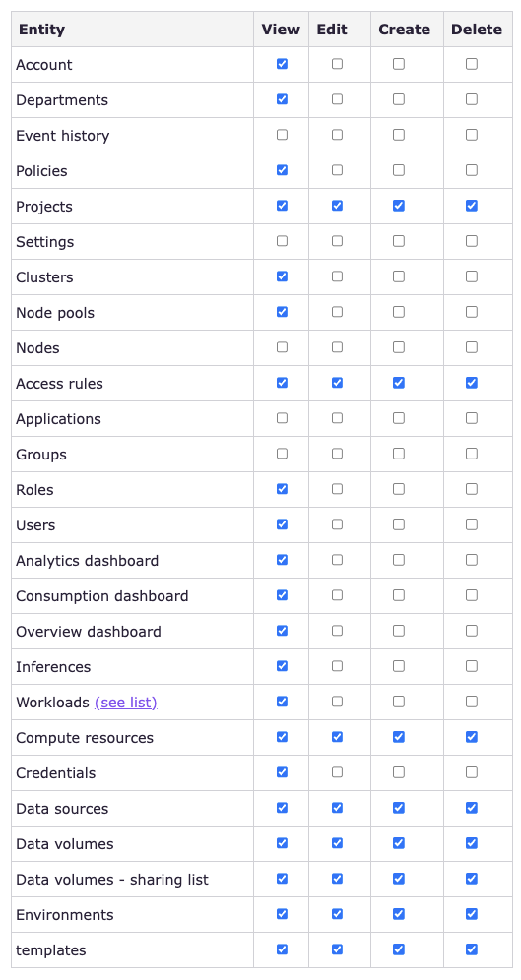Uncheck View permission for Account
The image size is (521, 980).
click(282, 64)
